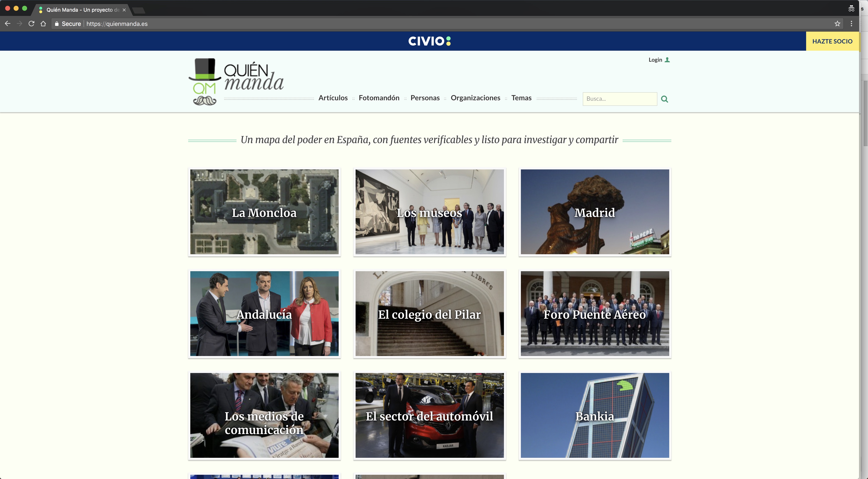The image size is (868, 479).
Task: Open the Madrid topic card
Action: [595, 212]
